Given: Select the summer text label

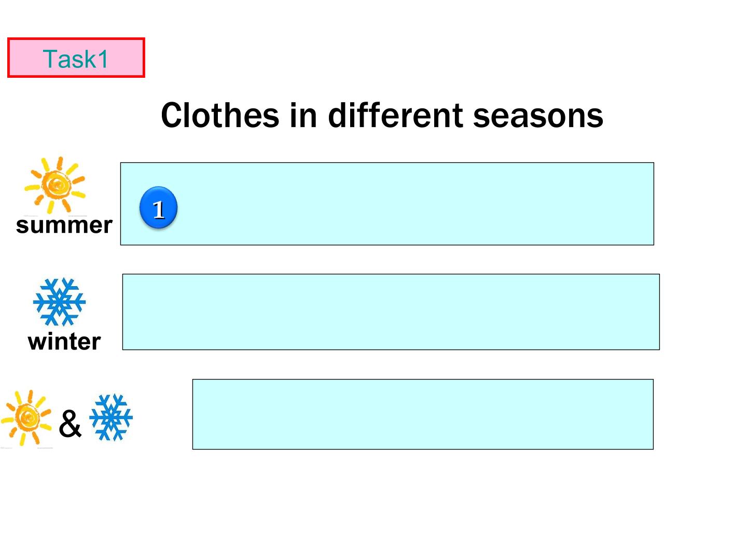Looking at the screenshot, I should [x=64, y=225].
